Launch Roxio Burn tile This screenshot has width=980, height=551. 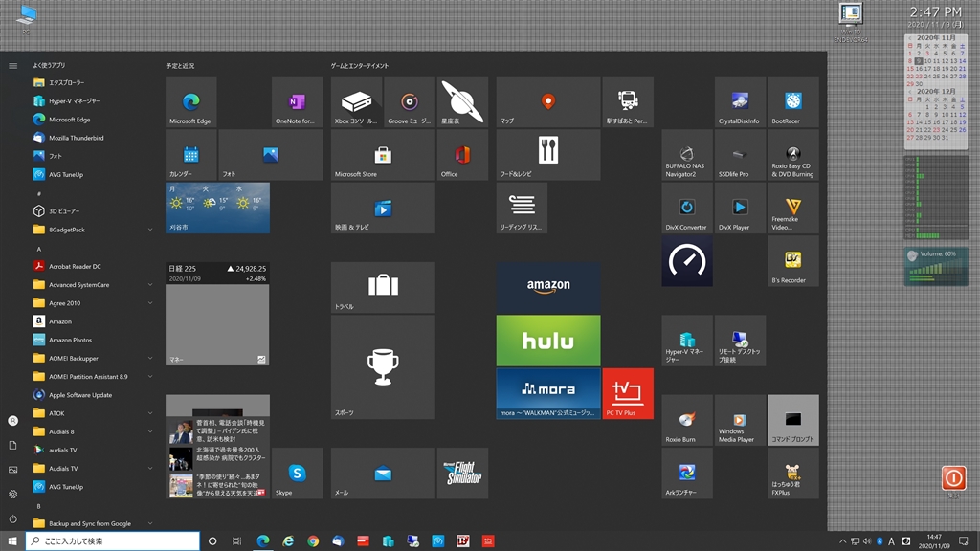[687, 420]
